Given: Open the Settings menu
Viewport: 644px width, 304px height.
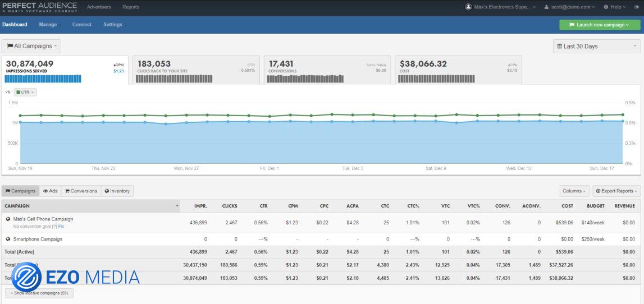Looking at the screenshot, I should [x=115, y=25].
